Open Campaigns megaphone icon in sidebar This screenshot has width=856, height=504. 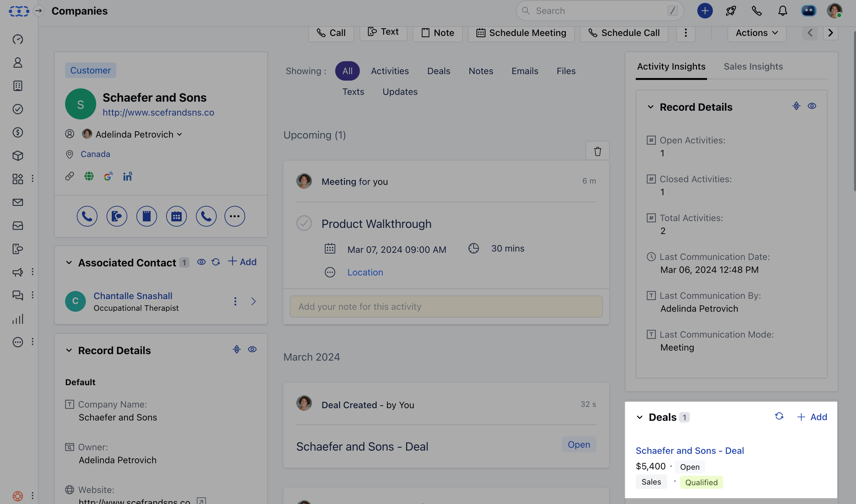coord(18,272)
